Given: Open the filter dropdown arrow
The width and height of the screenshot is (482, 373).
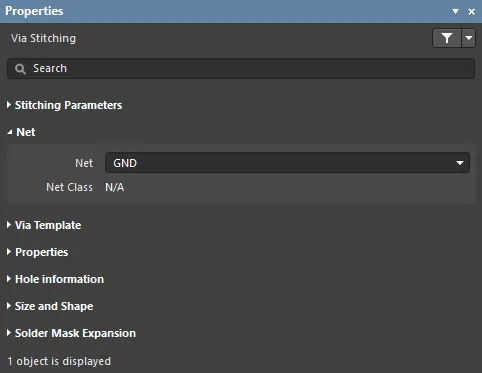Looking at the screenshot, I should (x=469, y=38).
